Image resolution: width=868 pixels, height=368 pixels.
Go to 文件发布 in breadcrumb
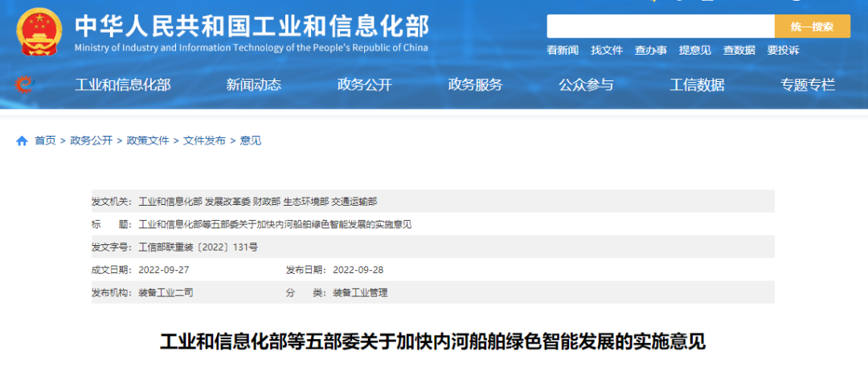coord(204,141)
